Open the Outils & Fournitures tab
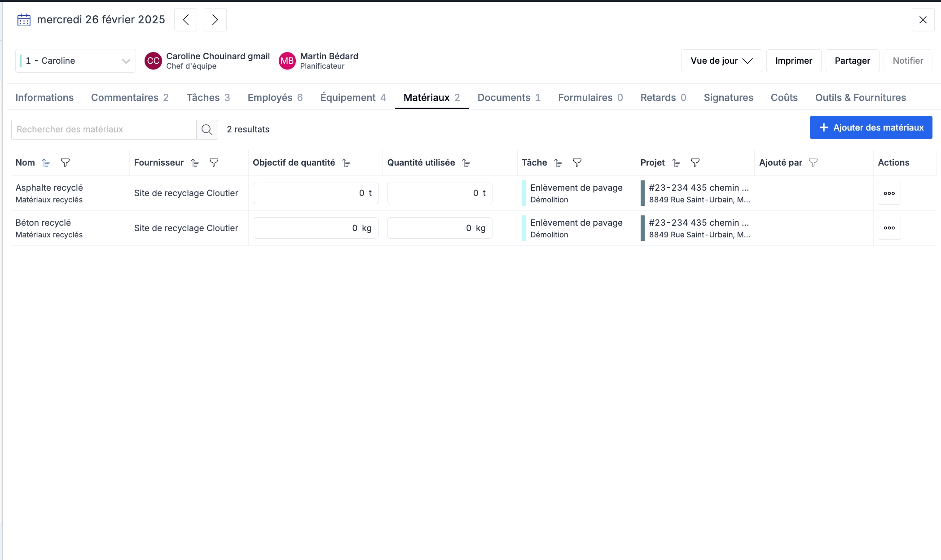Image resolution: width=941 pixels, height=560 pixels. (860, 97)
